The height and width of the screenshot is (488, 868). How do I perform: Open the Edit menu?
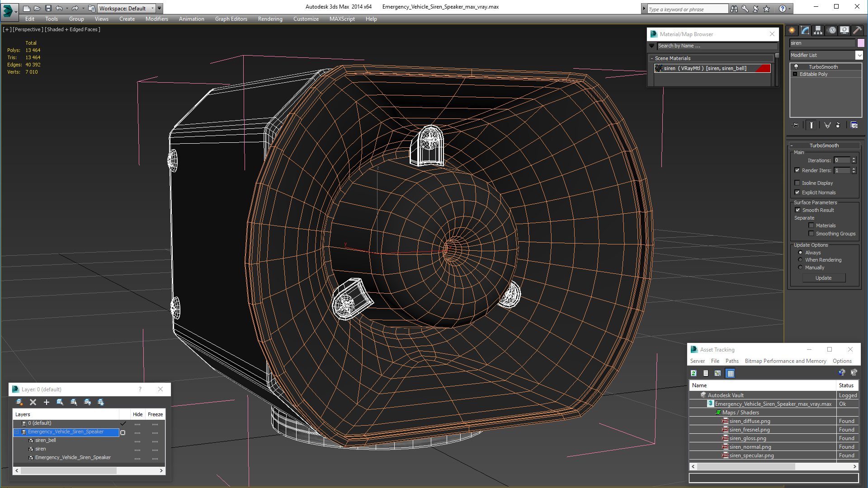[x=30, y=19]
